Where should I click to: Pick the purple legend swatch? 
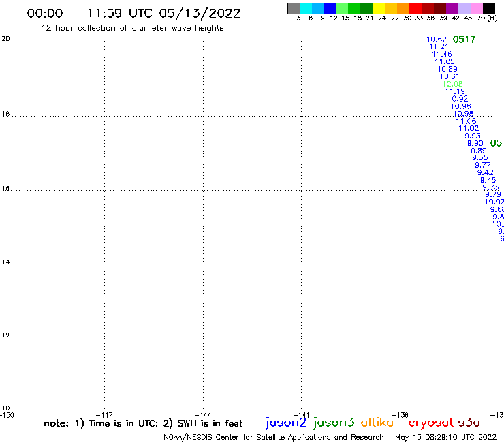pyautogui.click(x=452, y=8)
